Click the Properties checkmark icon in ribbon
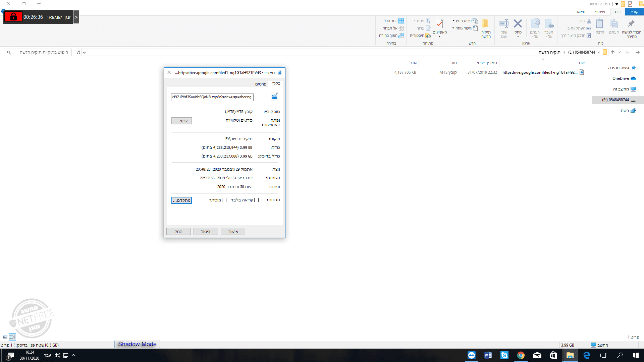 point(439,24)
